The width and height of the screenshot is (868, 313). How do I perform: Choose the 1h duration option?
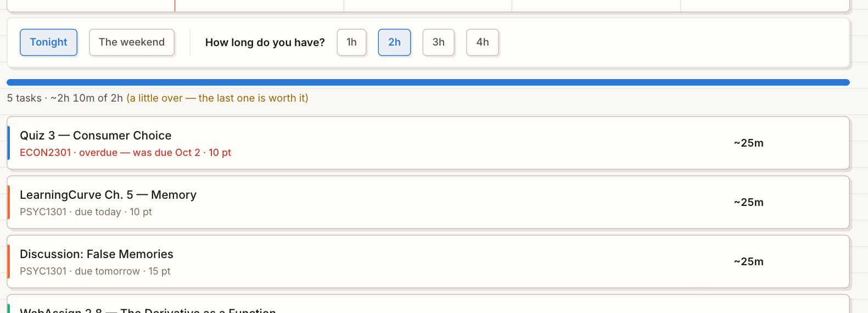351,42
